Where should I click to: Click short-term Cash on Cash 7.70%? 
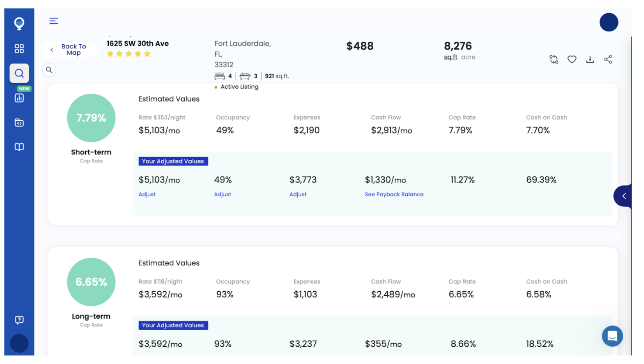(x=538, y=130)
